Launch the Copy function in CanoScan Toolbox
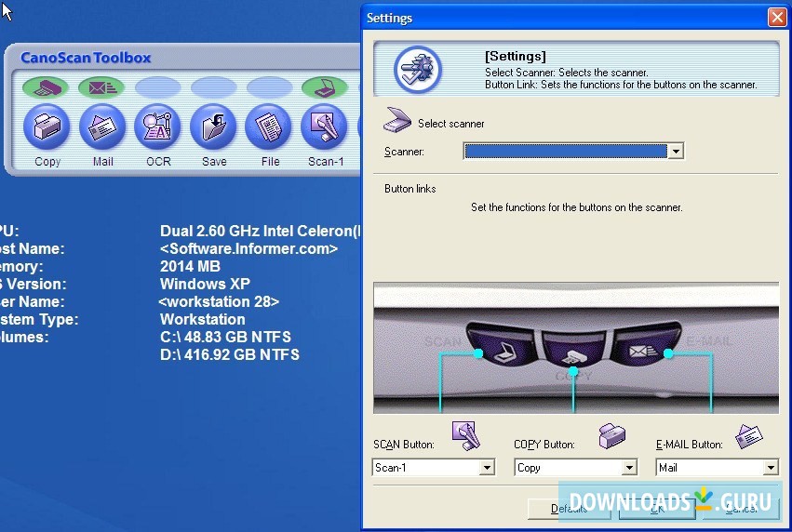 pos(47,126)
